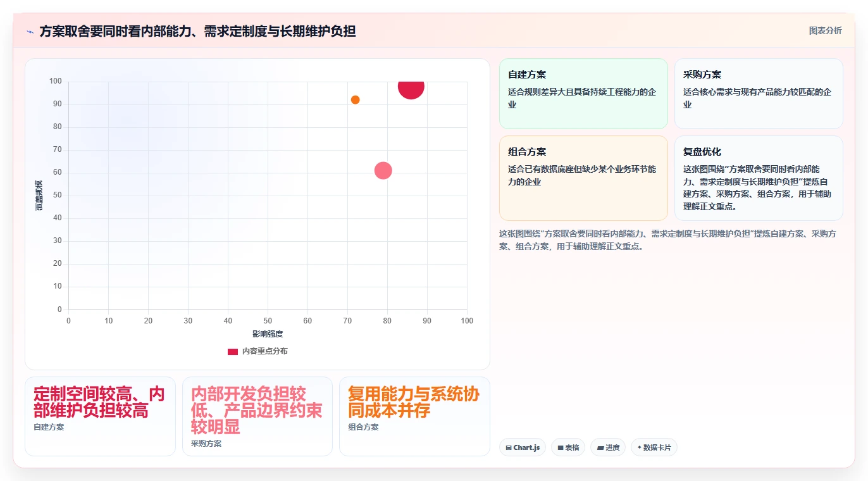Select the small orange bubble on chart
868x481 pixels.
pyautogui.click(x=355, y=100)
